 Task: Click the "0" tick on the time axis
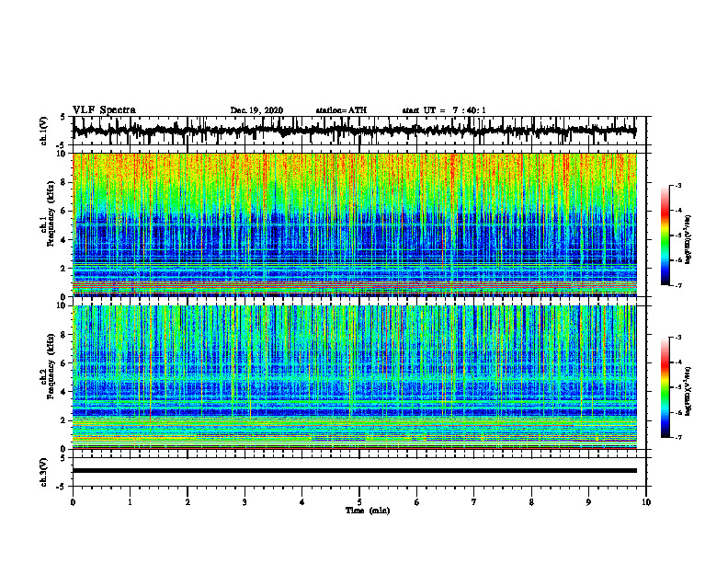pyautogui.click(x=73, y=502)
